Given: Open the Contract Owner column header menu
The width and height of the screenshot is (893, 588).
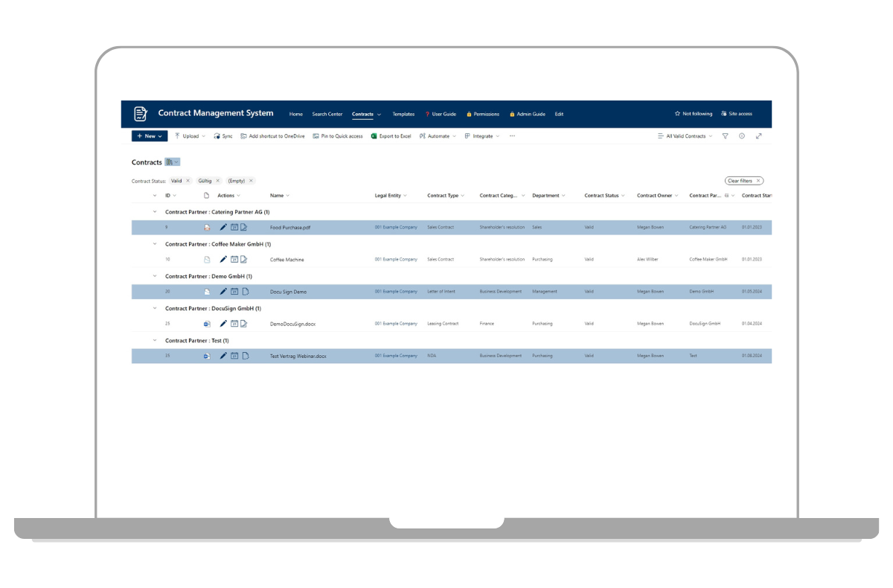Looking at the screenshot, I should 658,196.
